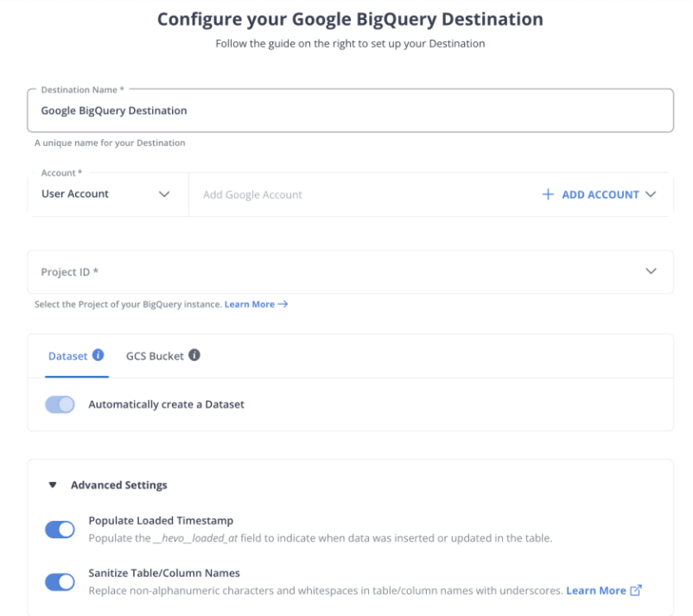Open the Project ID dropdown
Viewport: 693px width, 616px height.
(x=351, y=271)
